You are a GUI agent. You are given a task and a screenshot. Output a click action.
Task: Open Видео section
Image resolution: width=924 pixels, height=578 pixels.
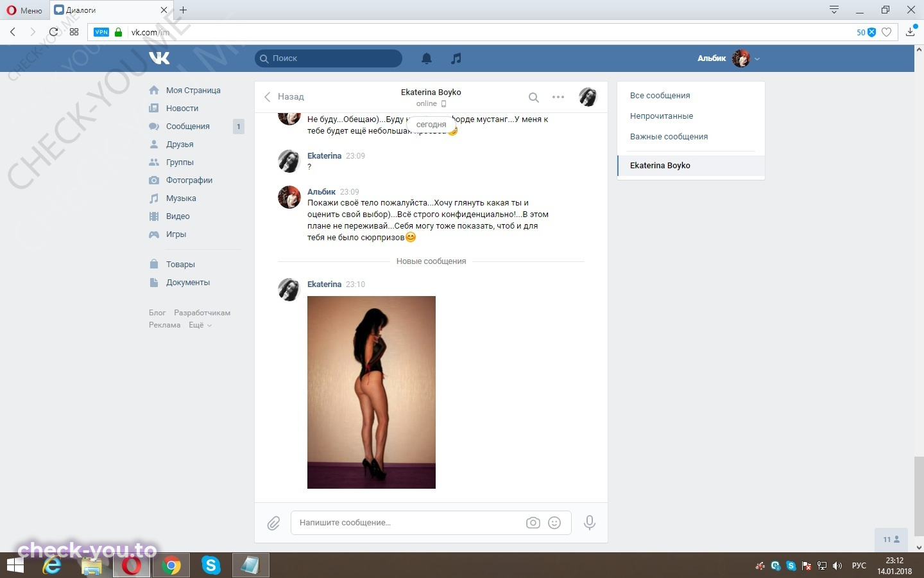click(178, 216)
